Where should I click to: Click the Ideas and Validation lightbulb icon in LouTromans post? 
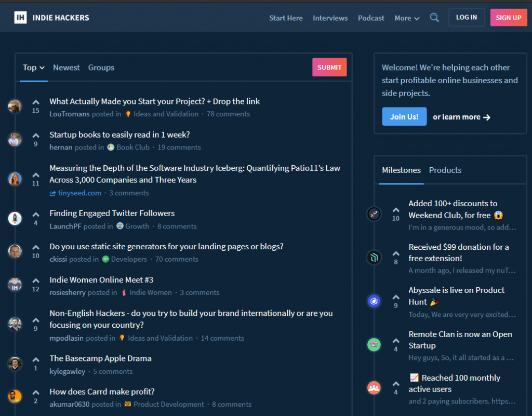click(x=128, y=114)
